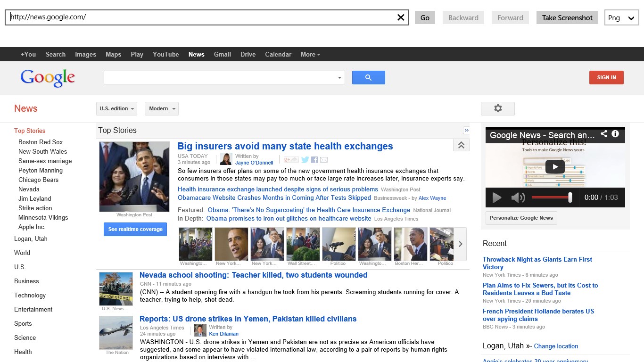644x362 pixels.
Task: Click the Google+ share icon
Action: click(x=291, y=160)
